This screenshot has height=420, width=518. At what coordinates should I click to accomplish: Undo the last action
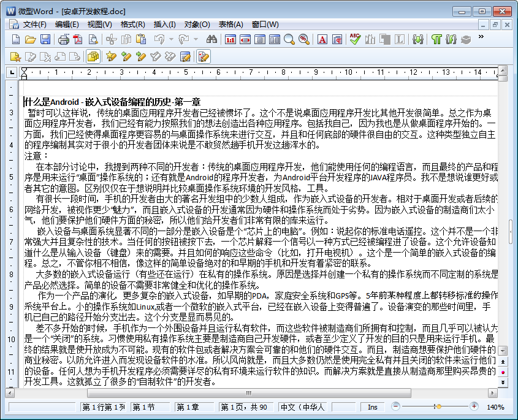coord(159,40)
